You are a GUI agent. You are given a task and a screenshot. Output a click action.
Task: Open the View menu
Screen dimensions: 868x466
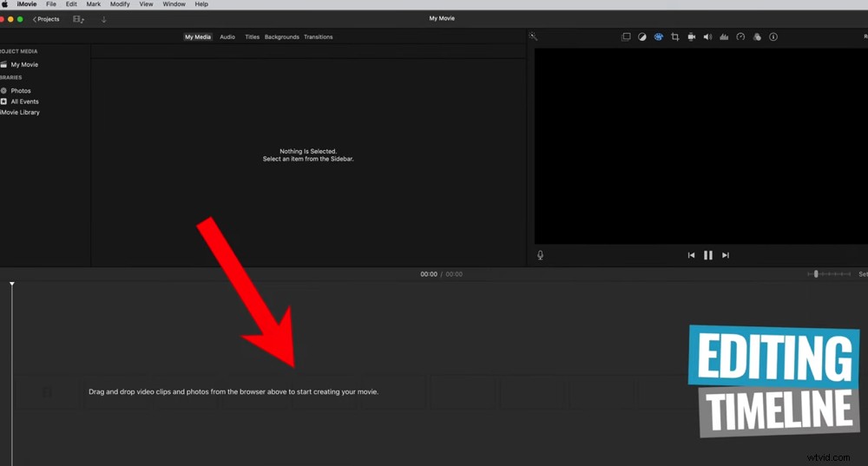click(146, 3)
